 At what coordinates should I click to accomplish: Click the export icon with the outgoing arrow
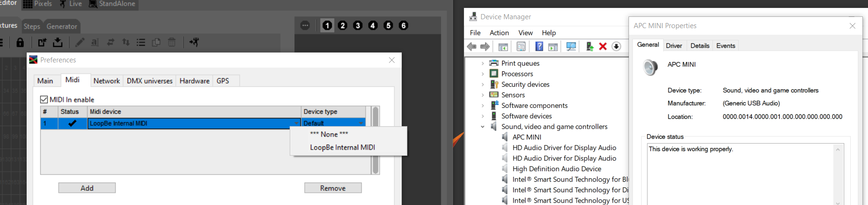[42, 43]
